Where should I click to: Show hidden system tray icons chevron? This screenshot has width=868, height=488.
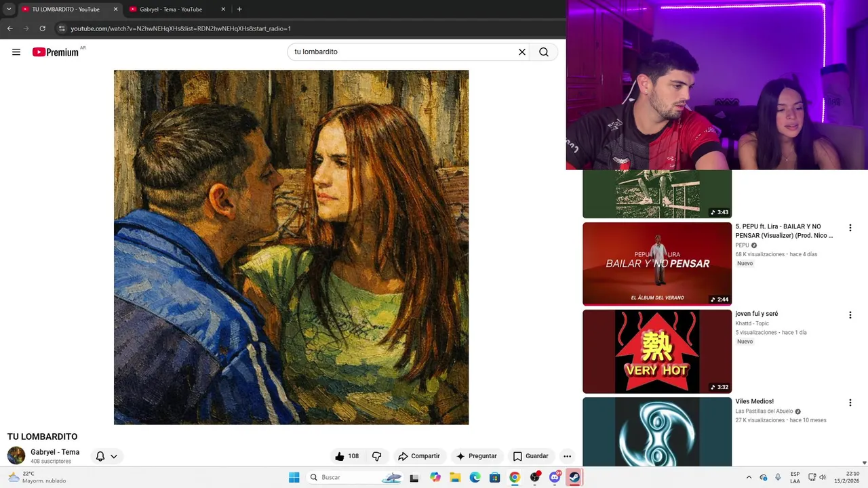[x=749, y=477]
